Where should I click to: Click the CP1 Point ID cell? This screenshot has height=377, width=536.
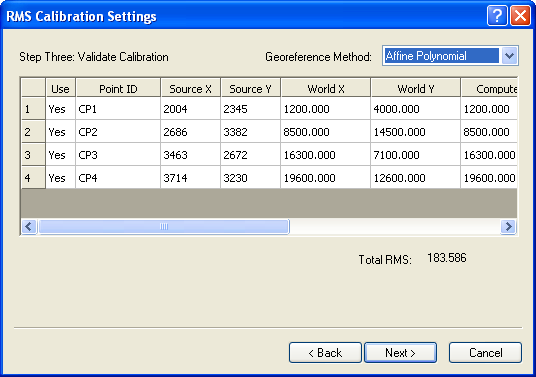pos(118,109)
